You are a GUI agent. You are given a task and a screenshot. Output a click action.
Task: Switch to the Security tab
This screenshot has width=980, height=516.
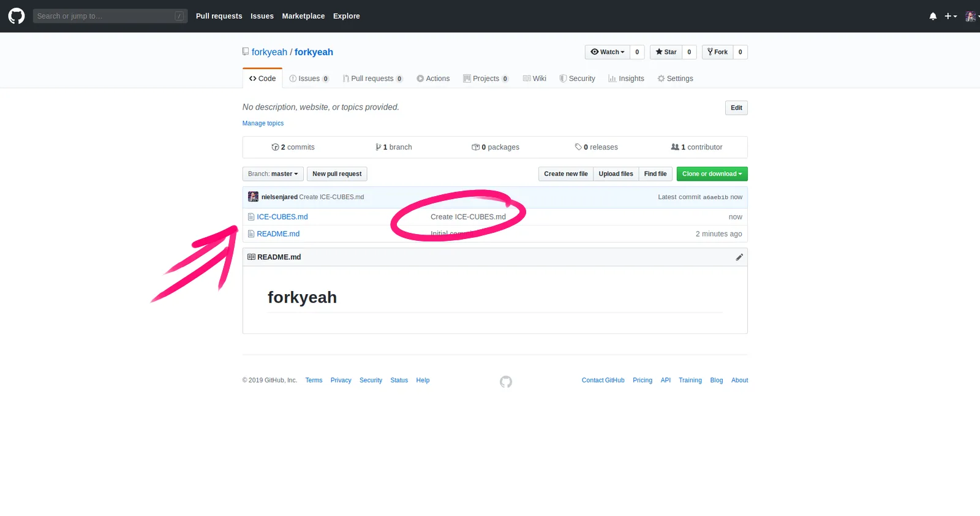577,78
